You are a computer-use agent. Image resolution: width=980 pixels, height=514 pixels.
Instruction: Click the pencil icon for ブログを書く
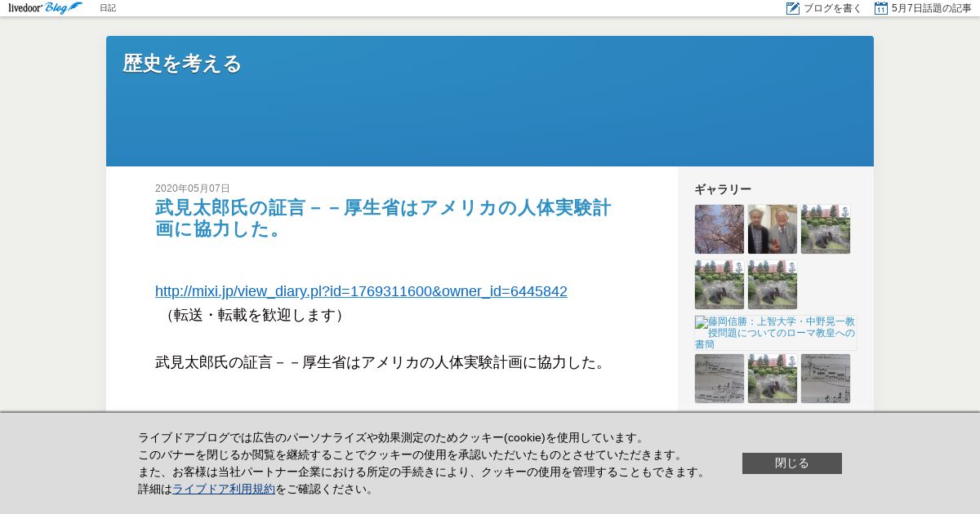(x=793, y=8)
